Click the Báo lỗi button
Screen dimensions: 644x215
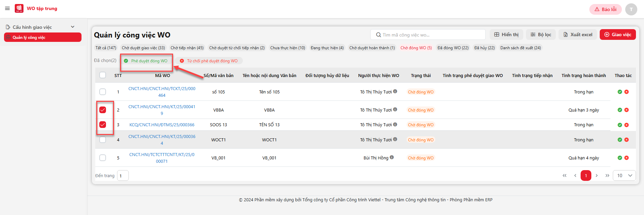pos(605,9)
